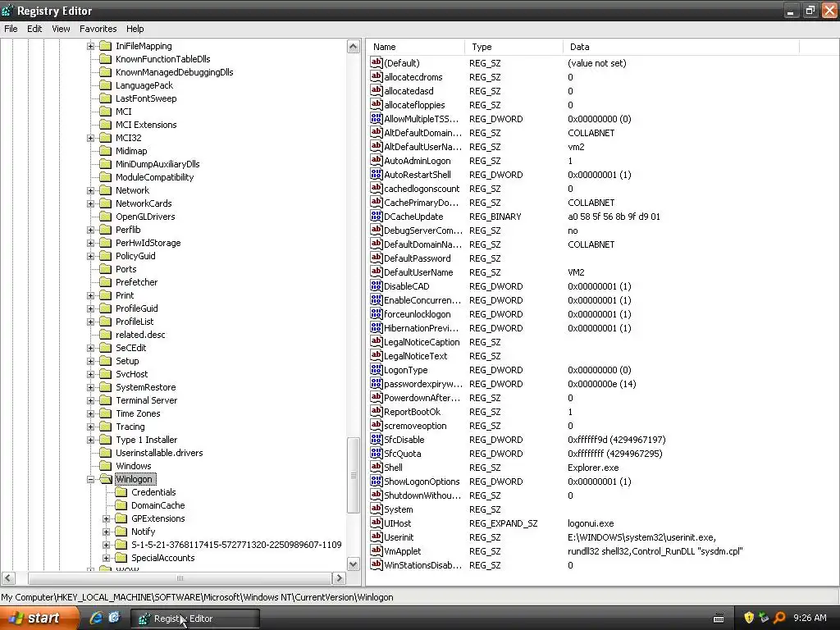Click the LogonType DWORD icon

pyautogui.click(x=376, y=369)
